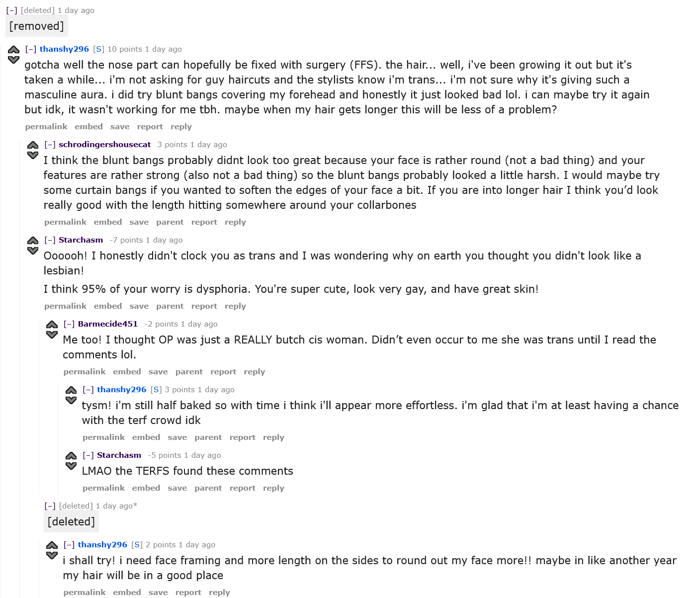The image size is (700, 598).
Task: Click embed under thanshy296's 'tysm' comment
Action: (146, 437)
